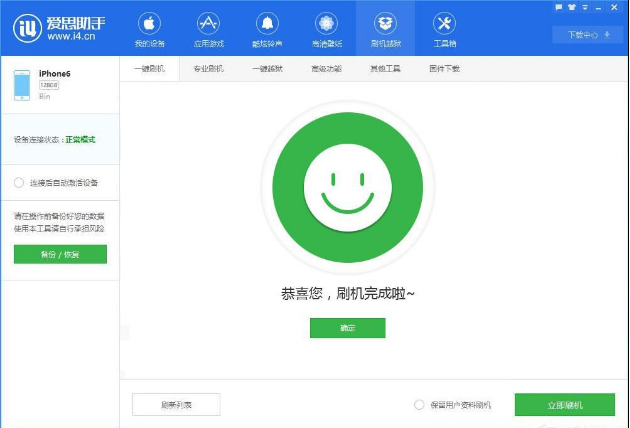630x428 pixels.
Task: Switch to the 高级功能 tab
Action: point(326,69)
